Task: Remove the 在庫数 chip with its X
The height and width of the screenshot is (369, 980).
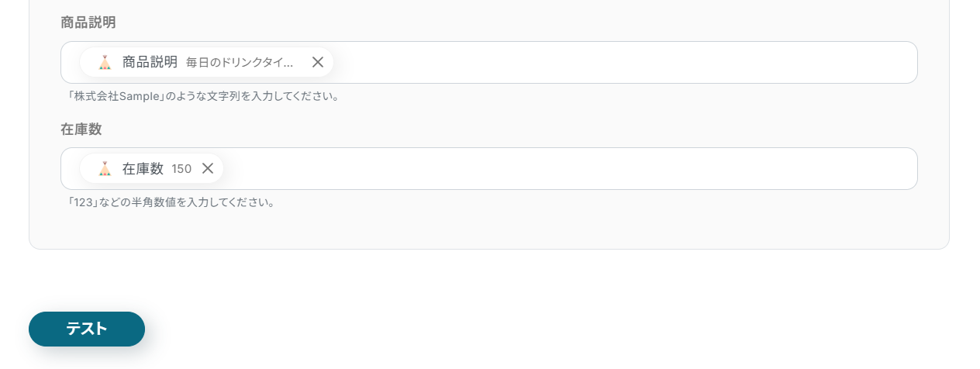Action: pos(208,168)
